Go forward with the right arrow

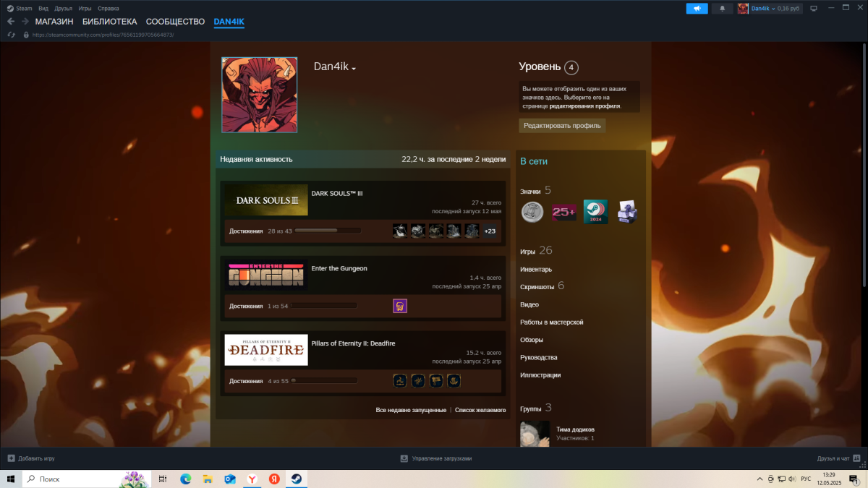[x=25, y=22]
